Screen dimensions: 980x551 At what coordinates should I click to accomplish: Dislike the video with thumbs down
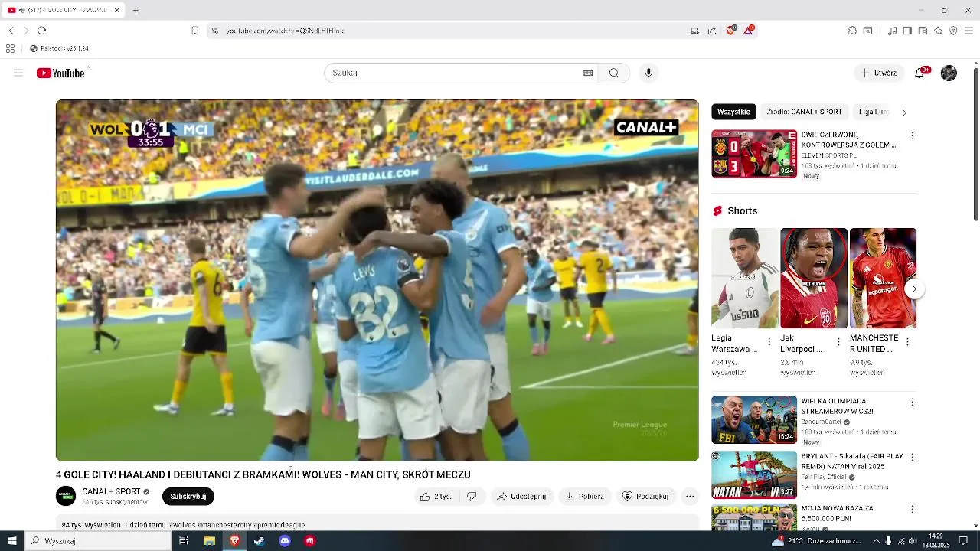coord(472,496)
